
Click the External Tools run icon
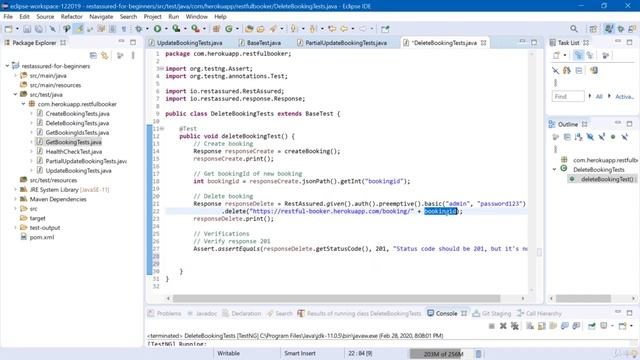point(196,29)
